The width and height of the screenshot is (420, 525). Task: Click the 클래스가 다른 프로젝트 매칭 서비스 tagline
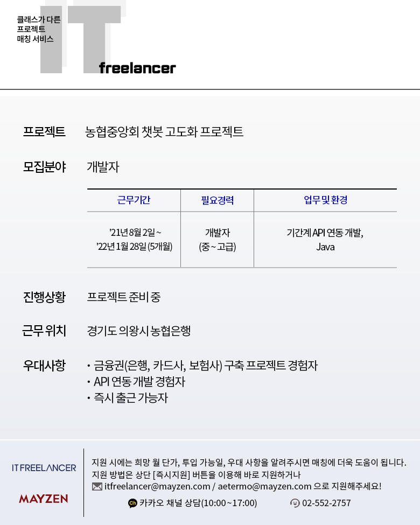point(39,30)
